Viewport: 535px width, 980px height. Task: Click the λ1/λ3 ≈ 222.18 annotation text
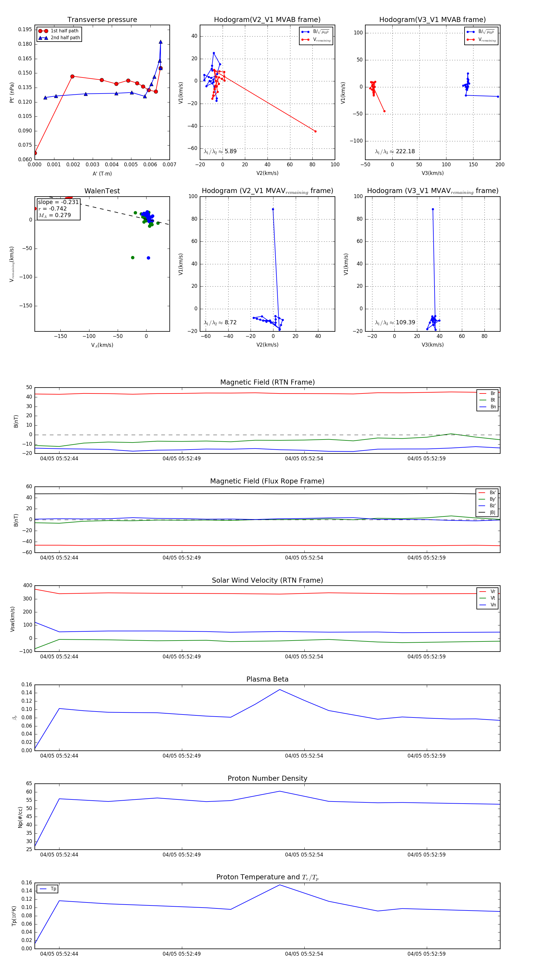[x=394, y=151]
